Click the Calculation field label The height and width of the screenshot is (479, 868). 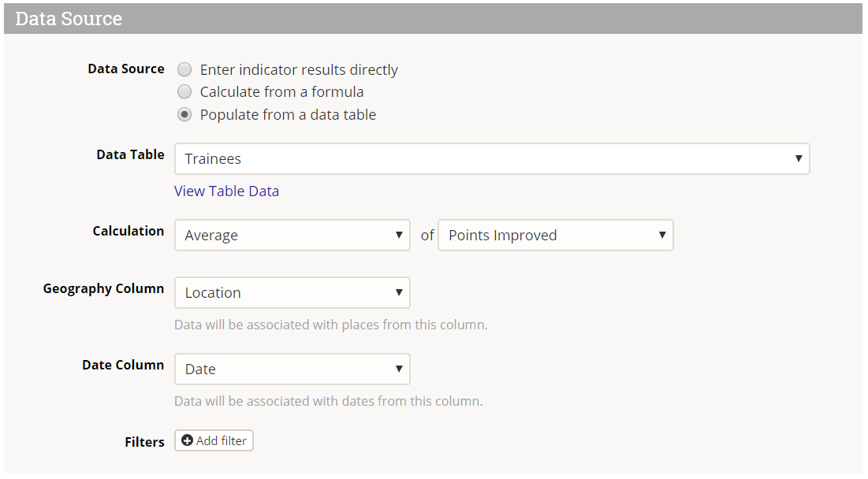coord(129,231)
